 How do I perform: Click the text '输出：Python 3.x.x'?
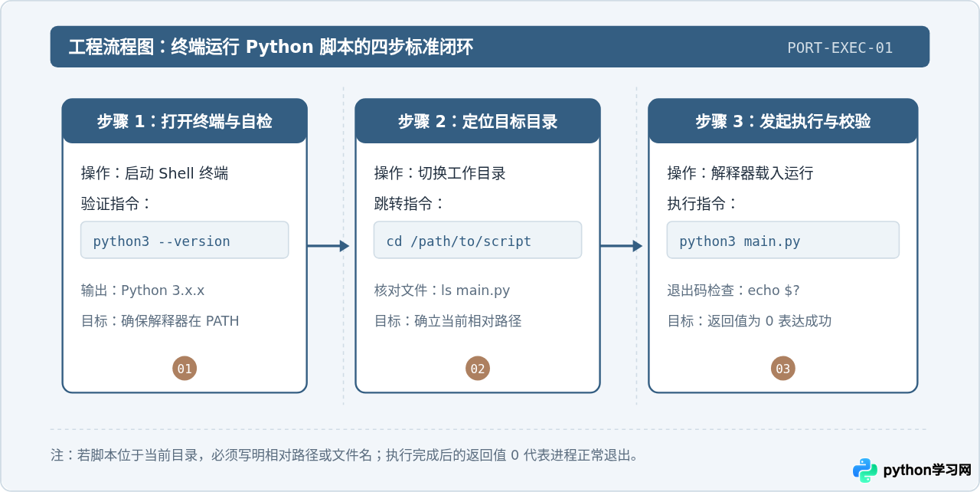click(142, 290)
